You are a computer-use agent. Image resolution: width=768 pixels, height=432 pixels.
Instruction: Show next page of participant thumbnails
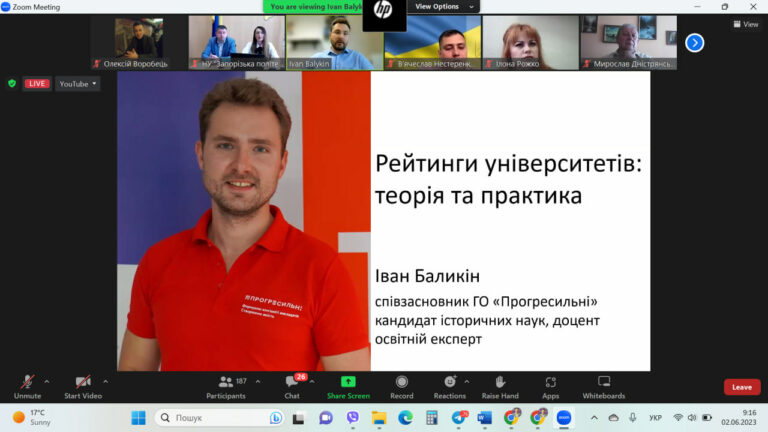[695, 43]
